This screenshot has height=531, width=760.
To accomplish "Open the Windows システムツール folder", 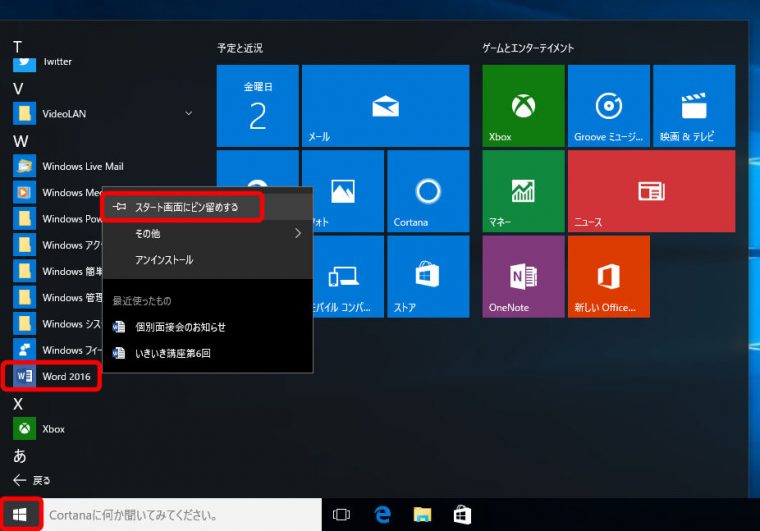I will [x=56, y=323].
